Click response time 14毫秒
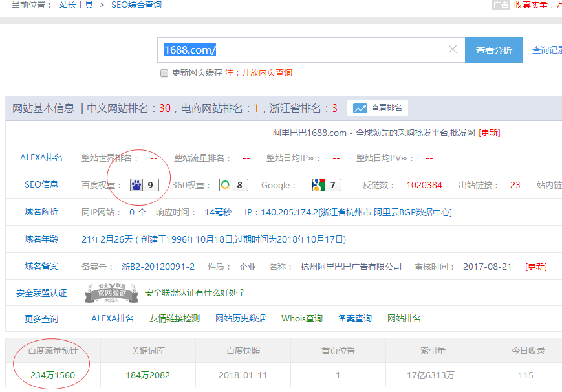The height and width of the screenshot is (392, 562). pos(218,212)
